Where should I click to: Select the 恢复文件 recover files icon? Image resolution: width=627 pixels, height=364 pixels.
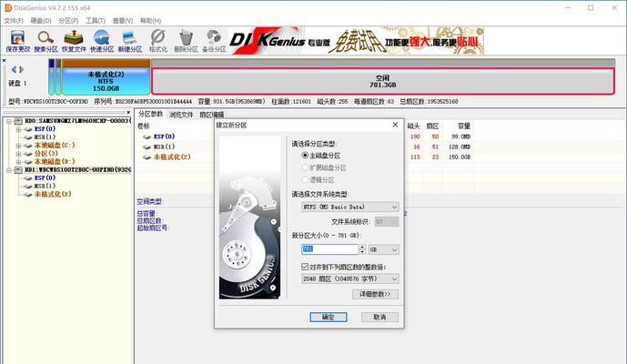point(74,41)
